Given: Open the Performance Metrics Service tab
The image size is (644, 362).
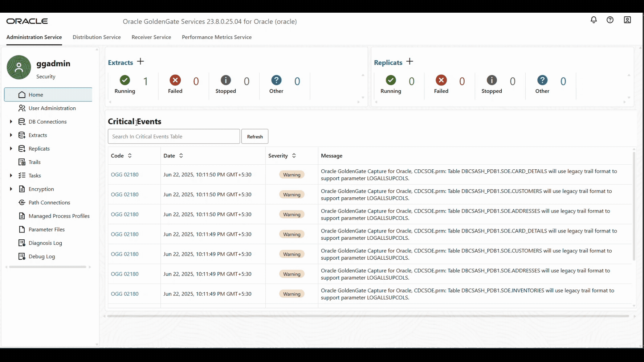Looking at the screenshot, I should [x=216, y=37].
